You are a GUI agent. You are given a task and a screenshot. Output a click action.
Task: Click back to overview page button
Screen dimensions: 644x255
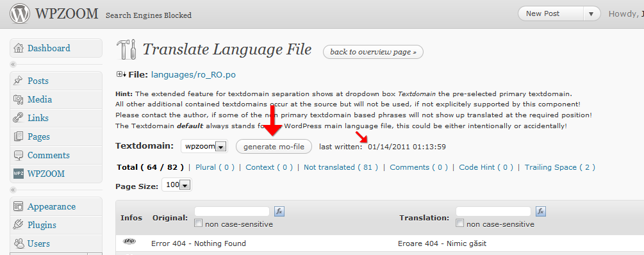pyautogui.click(x=373, y=52)
